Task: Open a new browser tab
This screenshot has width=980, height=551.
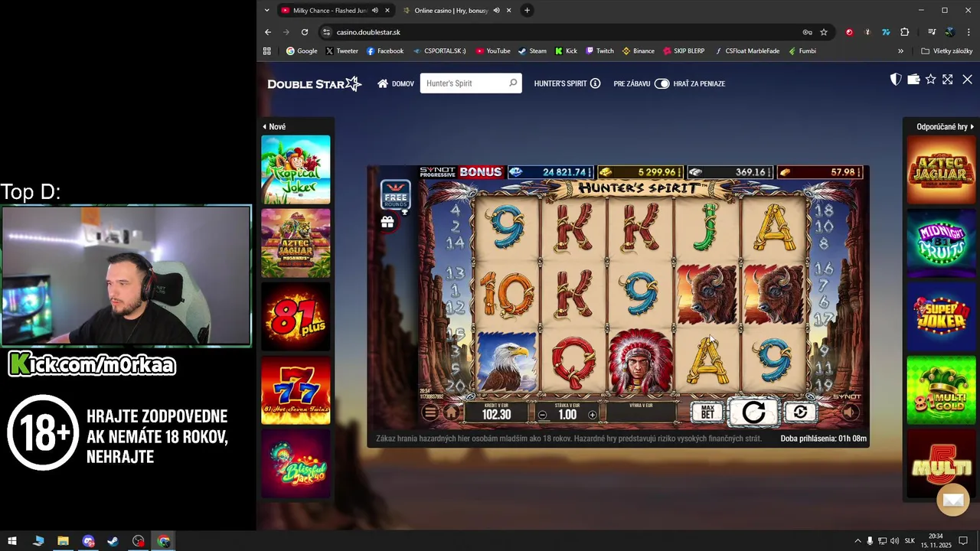Action: [x=527, y=11]
